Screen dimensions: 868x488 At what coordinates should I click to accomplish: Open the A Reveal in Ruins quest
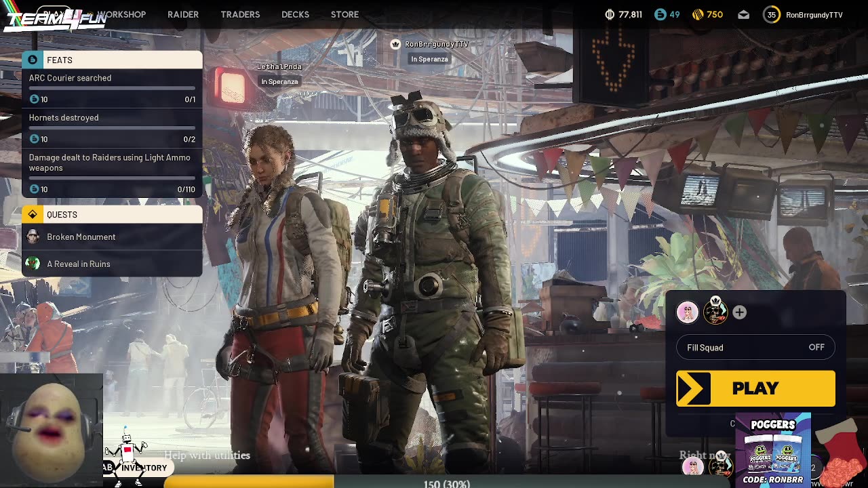[x=112, y=264]
